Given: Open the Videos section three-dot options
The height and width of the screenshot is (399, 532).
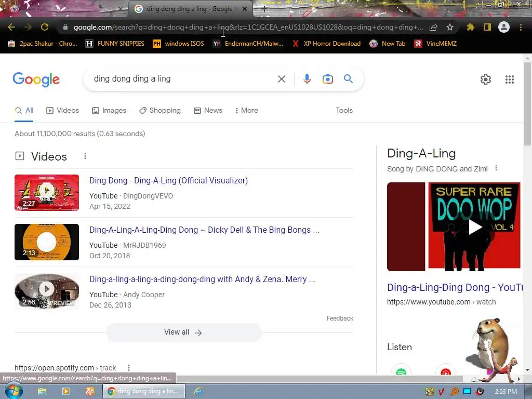Looking at the screenshot, I should pos(85,156).
